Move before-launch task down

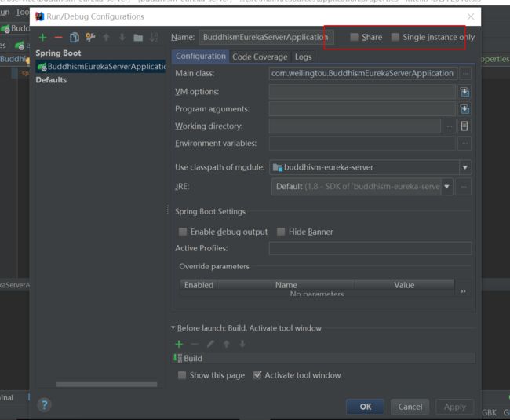[x=242, y=344]
